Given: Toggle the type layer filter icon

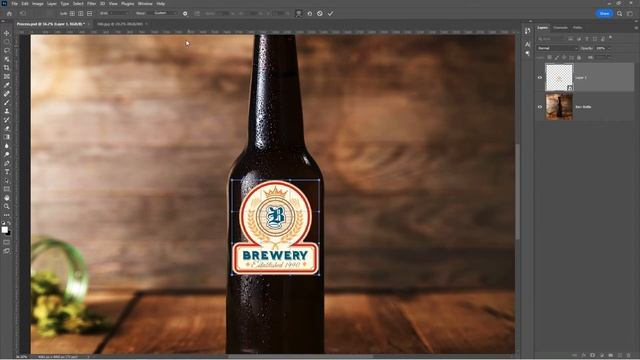Looking at the screenshot, I should coord(587,39).
